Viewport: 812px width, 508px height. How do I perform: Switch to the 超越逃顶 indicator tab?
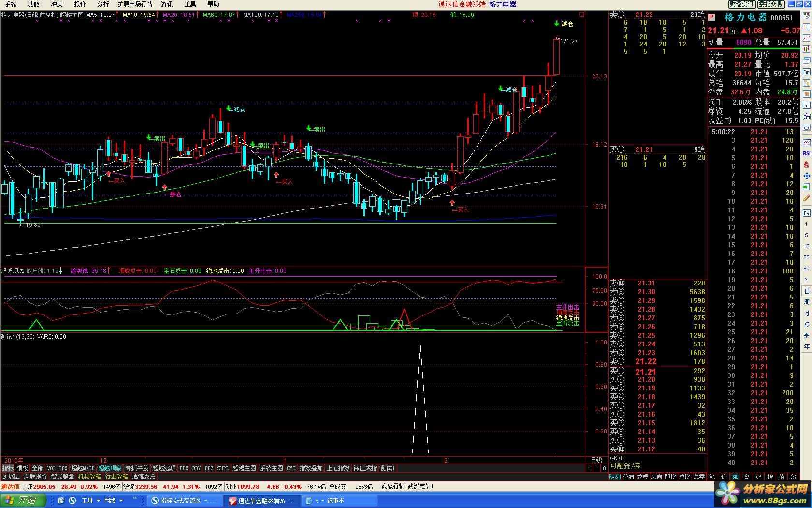(164, 468)
